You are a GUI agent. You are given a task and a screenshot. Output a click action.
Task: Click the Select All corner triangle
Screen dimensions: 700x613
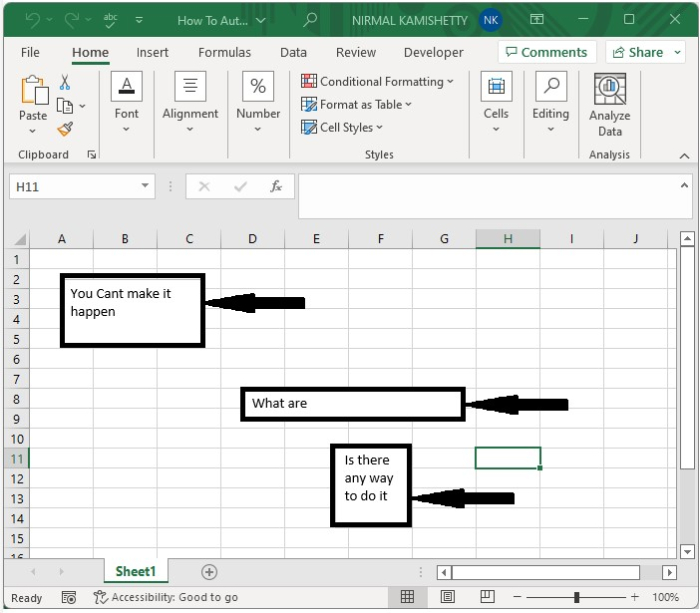(x=20, y=240)
